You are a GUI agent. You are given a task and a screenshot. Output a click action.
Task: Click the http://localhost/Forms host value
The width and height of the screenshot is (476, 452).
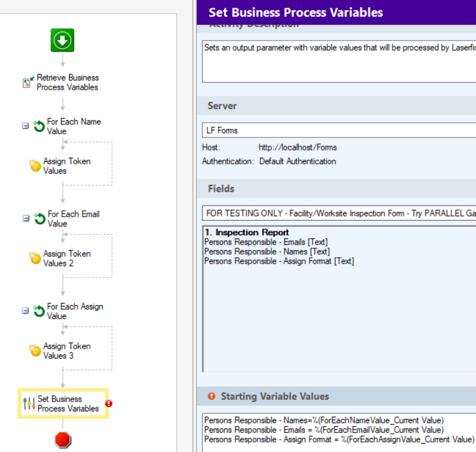(x=297, y=147)
